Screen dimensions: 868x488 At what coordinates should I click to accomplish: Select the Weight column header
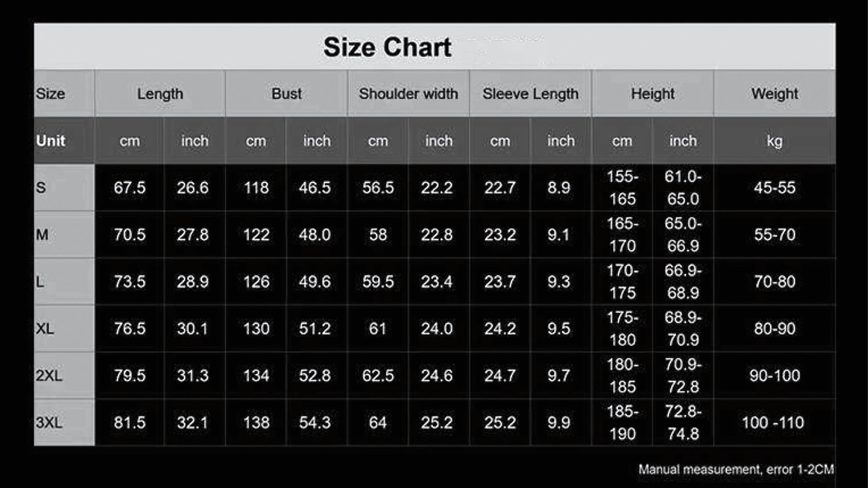click(775, 94)
